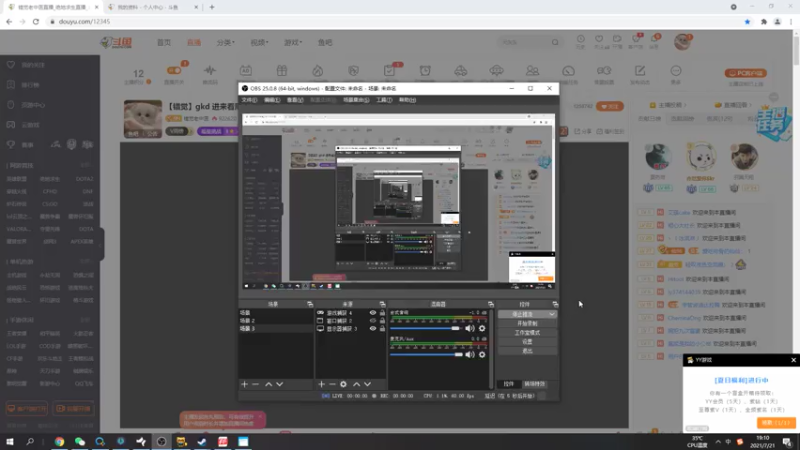
Task: Move the selected scene up in OBS
Action: point(268,384)
